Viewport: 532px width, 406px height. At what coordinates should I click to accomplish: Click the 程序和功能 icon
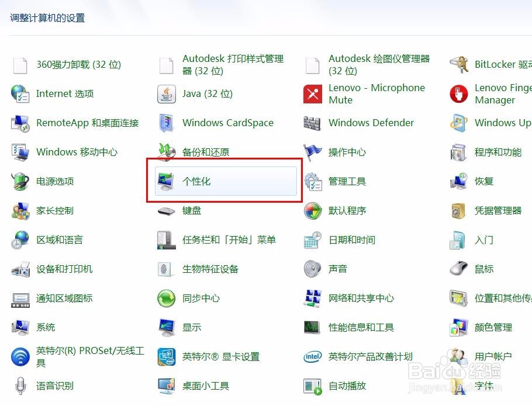459,152
